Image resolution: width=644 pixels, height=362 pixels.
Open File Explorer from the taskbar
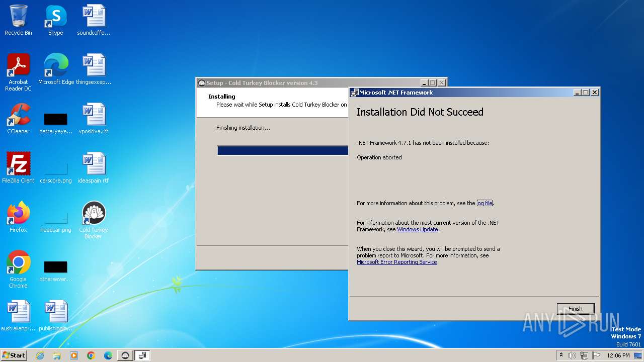tap(57, 355)
